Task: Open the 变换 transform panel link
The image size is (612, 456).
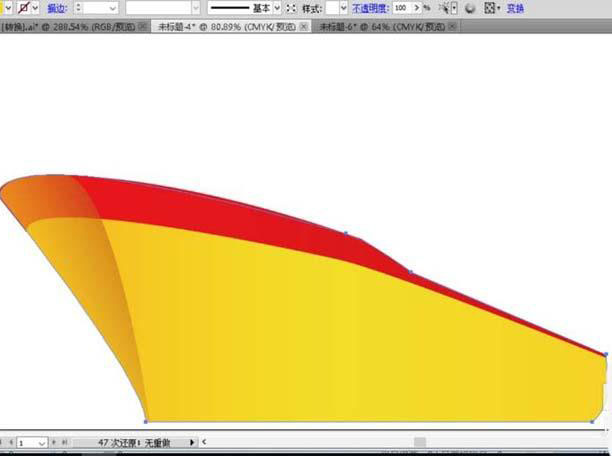Action: coord(515,8)
